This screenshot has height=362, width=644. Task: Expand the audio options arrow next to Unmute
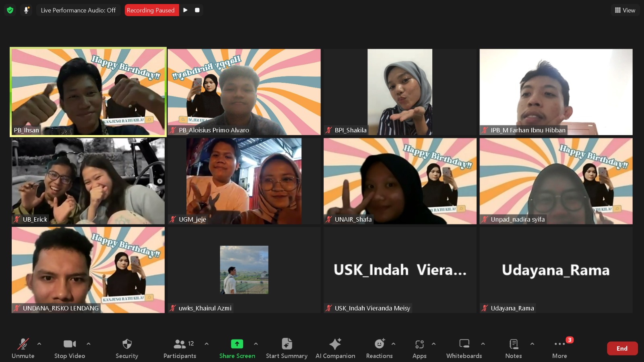tap(39, 344)
